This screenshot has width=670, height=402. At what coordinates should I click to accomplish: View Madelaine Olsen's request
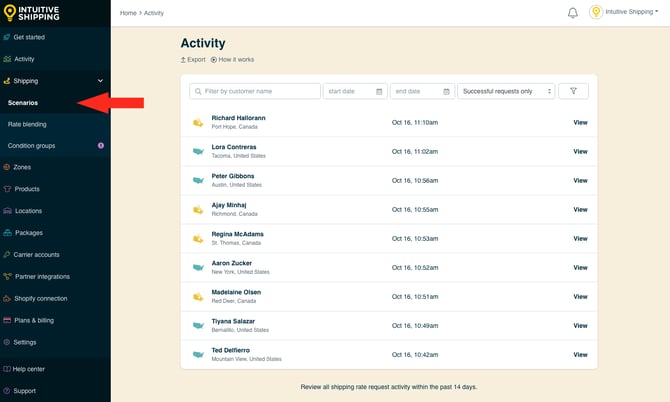(580, 296)
